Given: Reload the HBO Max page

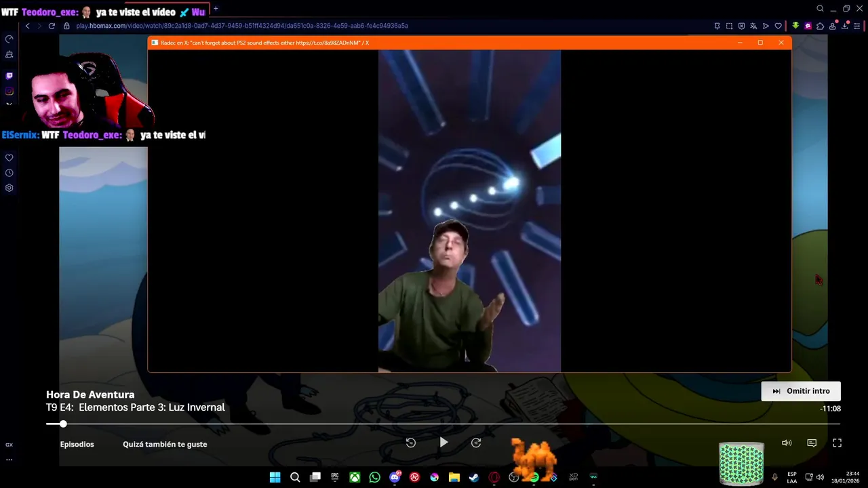Looking at the screenshot, I should coord(52,26).
